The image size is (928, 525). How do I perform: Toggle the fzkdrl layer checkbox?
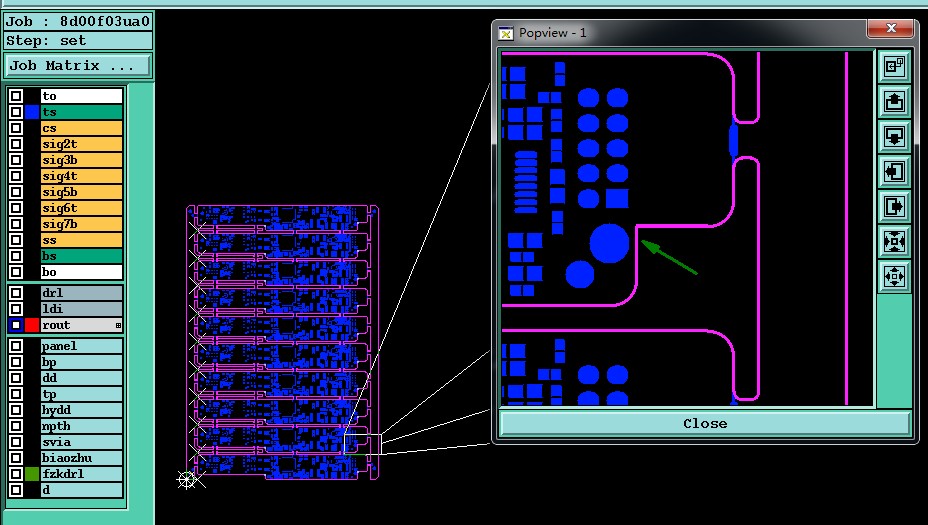pos(16,474)
